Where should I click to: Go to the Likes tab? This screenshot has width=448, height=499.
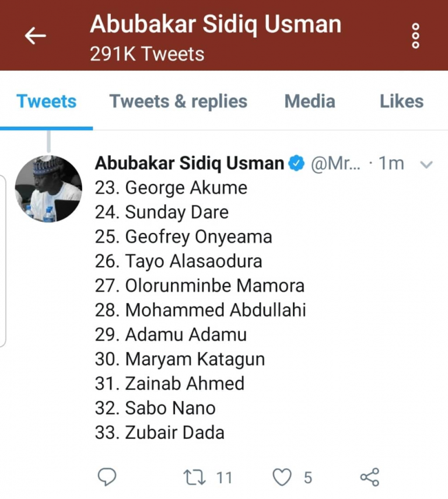click(x=401, y=101)
